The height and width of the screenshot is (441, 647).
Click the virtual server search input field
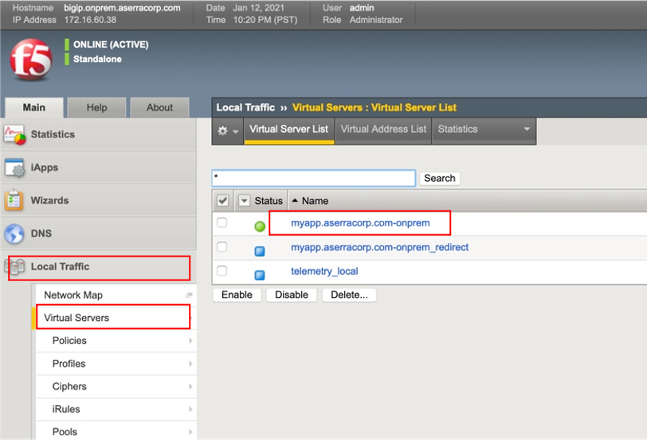coord(313,177)
